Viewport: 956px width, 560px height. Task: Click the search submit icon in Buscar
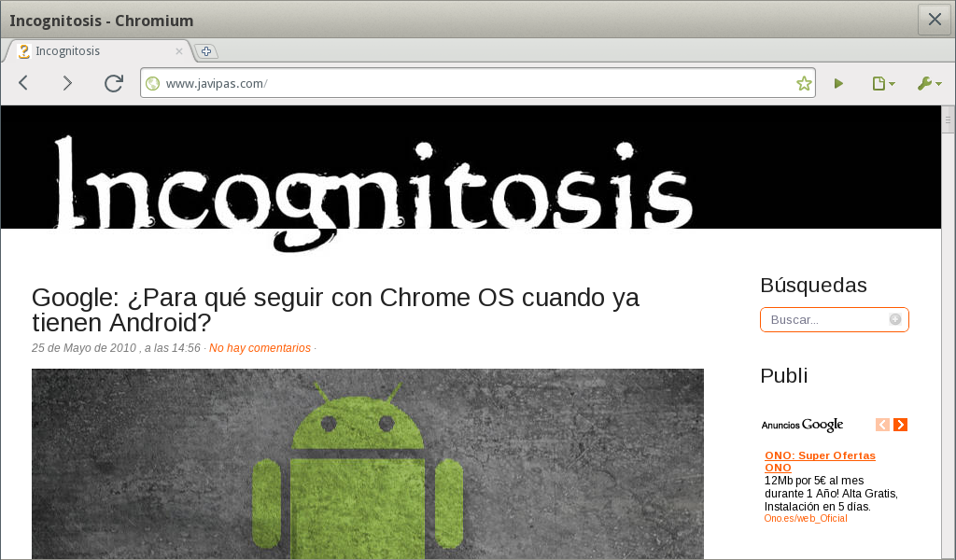[x=895, y=319]
